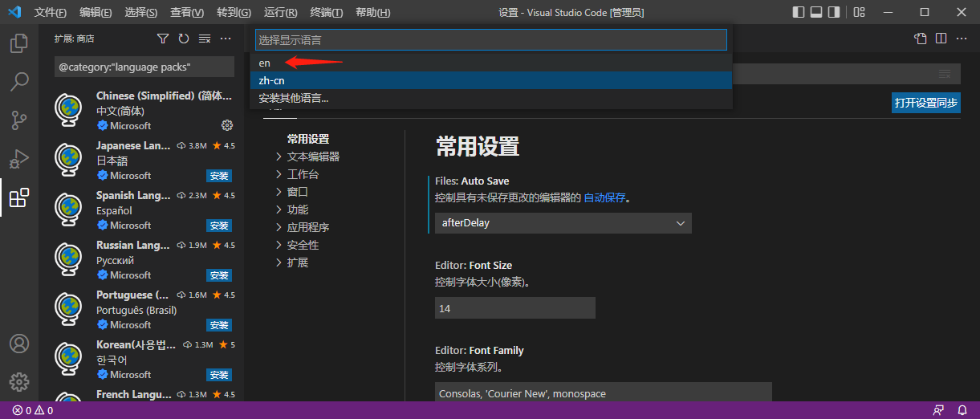Open the Accounts icon in activity bar
980x419 pixels.
point(19,344)
